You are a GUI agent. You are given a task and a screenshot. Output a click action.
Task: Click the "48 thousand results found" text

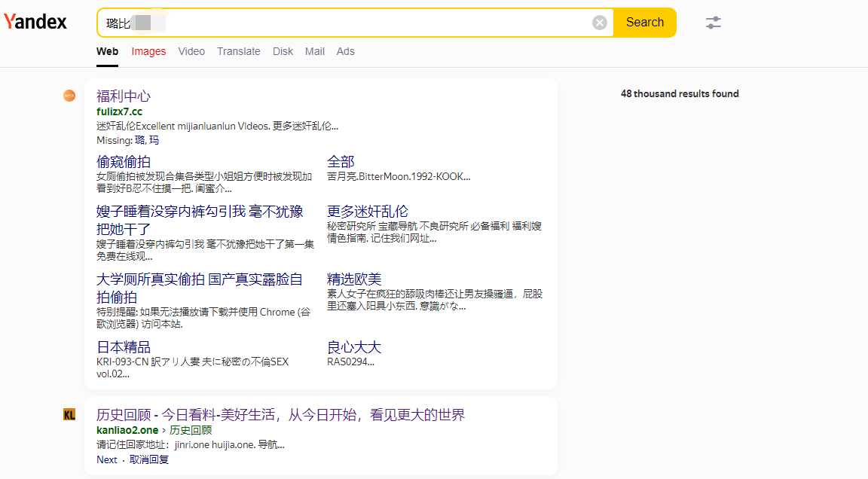coord(680,94)
